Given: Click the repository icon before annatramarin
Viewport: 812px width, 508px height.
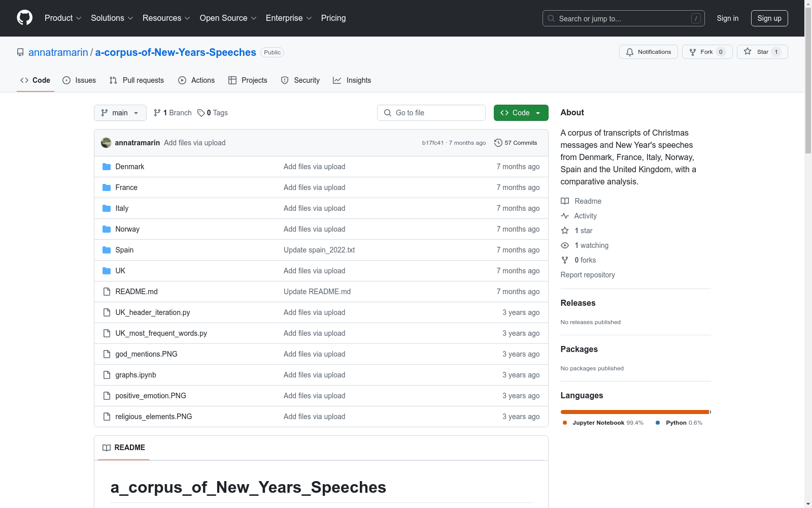Looking at the screenshot, I should pos(20,52).
